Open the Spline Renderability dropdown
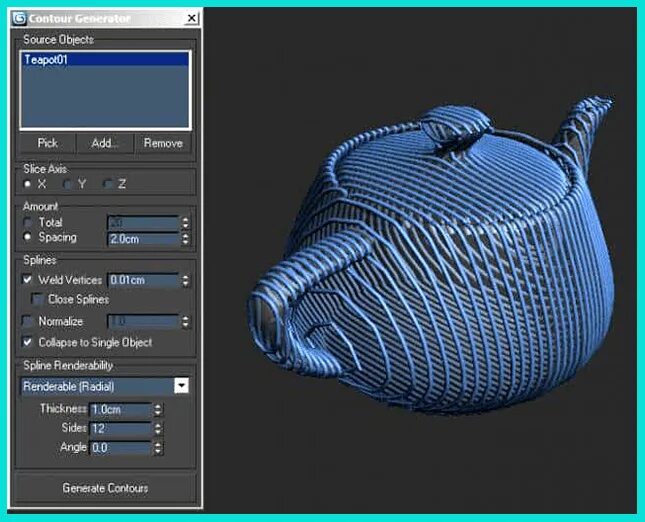Image resolution: width=645 pixels, height=522 pixels. click(181, 386)
